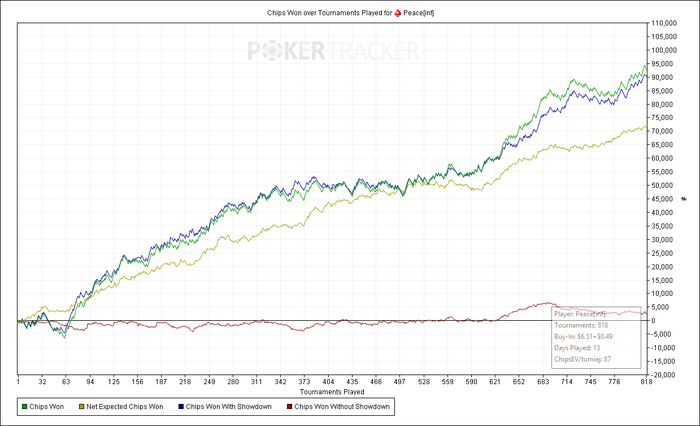Click the 110,000 y-axis value
This screenshot has height=426, width=700.
tap(664, 23)
